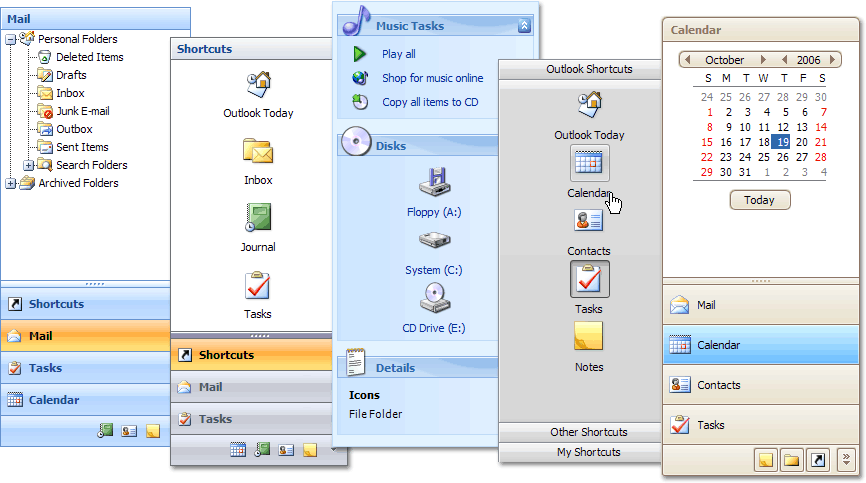The image size is (866, 483).
Task: Open the Notes icon in Outlook Shortcuts
Action: pos(589,336)
